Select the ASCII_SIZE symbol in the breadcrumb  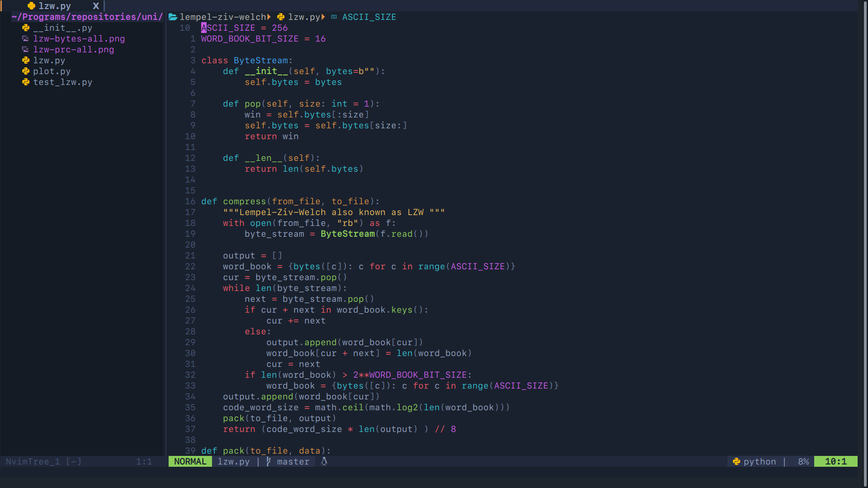coord(369,17)
